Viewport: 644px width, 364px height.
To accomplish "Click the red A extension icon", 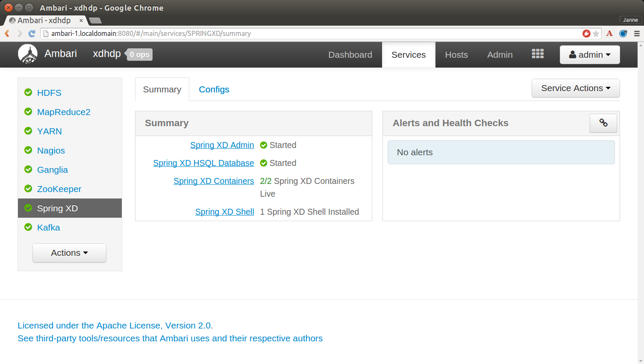I will coord(609,33).
